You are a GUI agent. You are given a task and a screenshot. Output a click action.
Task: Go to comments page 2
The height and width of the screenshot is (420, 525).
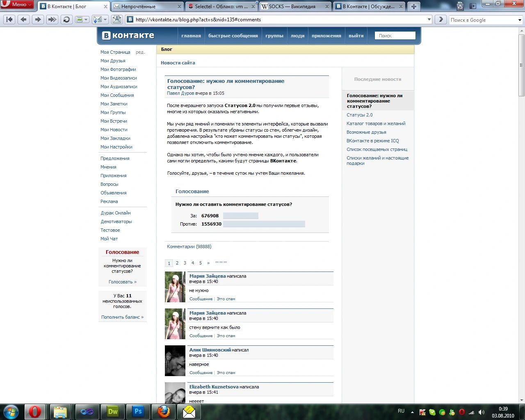[x=177, y=263]
